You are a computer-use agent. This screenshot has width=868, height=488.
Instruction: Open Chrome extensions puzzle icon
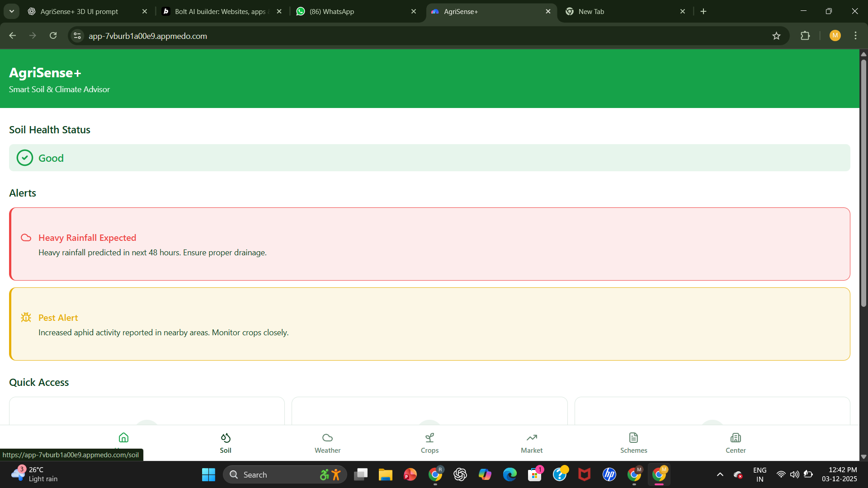point(805,36)
